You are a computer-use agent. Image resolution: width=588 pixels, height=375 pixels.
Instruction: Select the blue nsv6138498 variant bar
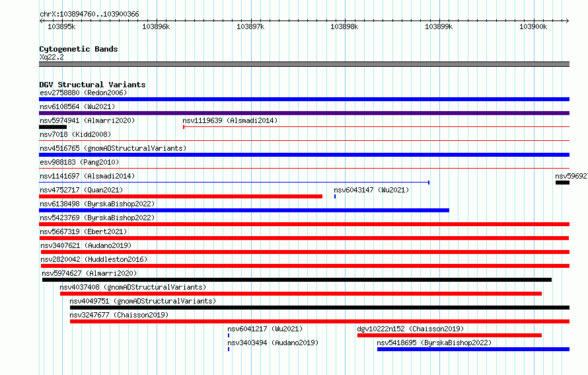244,210
